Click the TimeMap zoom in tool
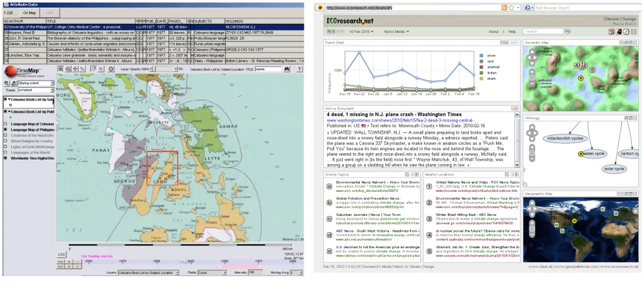Viewport: 644px width, 304px height. [61, 69]
